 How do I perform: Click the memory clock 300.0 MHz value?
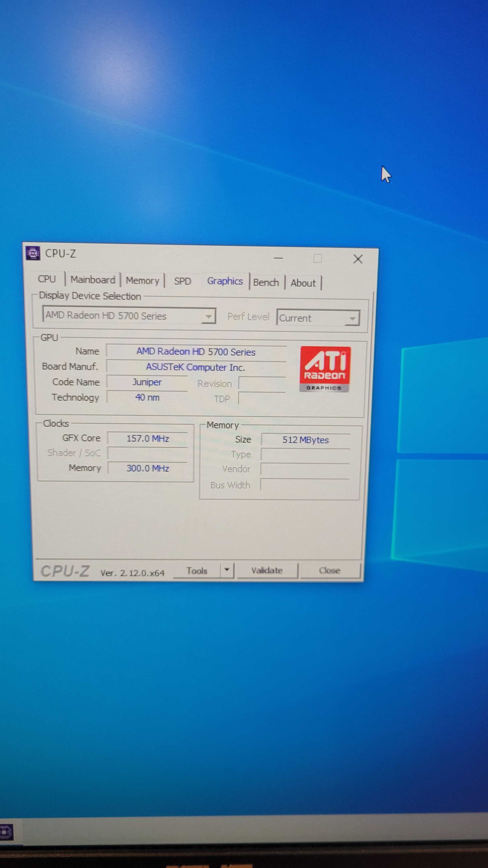pyautogui.click(x=148, y=468)
